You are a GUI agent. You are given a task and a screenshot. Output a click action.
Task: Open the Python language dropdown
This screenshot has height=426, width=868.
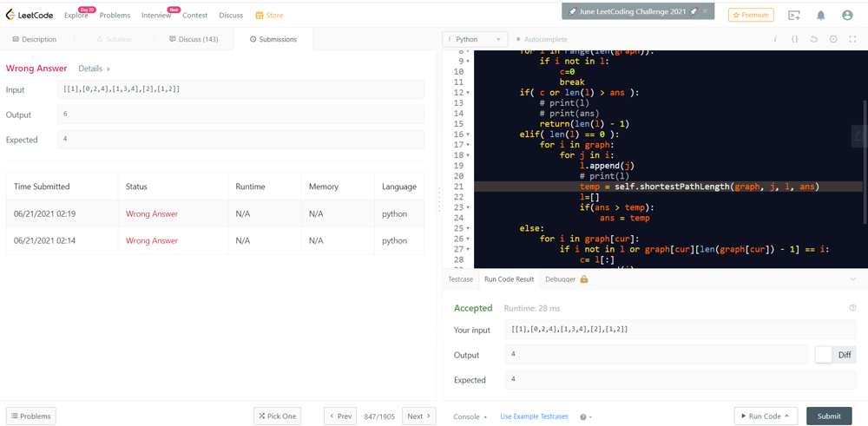click(x=475, y=39)
